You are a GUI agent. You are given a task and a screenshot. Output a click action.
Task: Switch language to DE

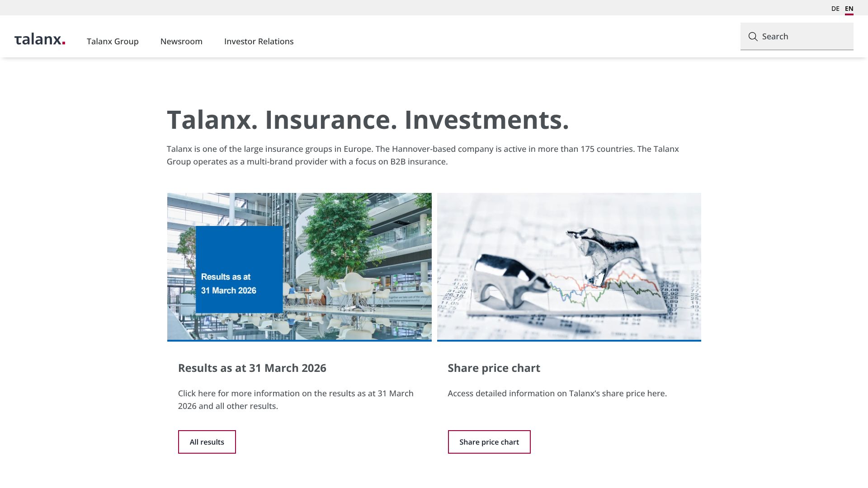835,9
